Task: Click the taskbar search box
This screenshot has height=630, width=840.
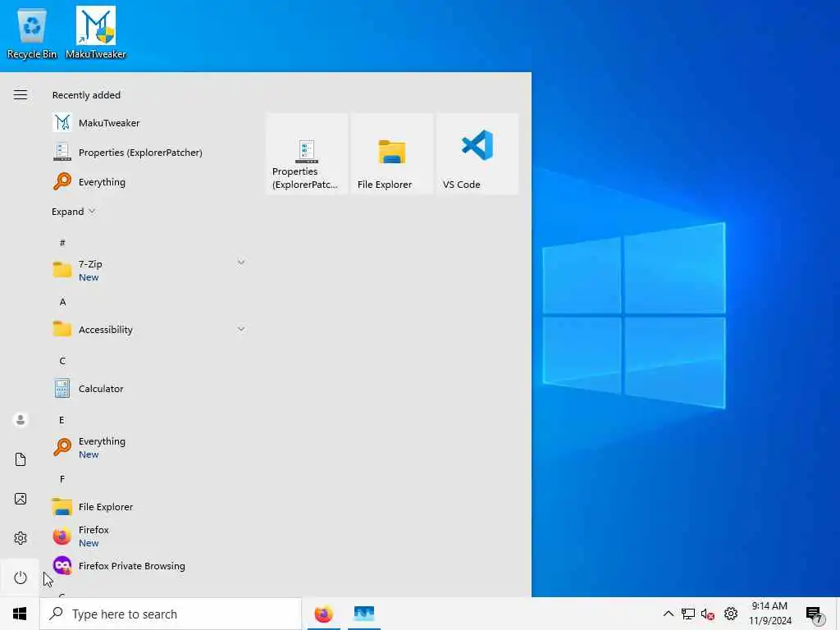Action: (171, 614)
